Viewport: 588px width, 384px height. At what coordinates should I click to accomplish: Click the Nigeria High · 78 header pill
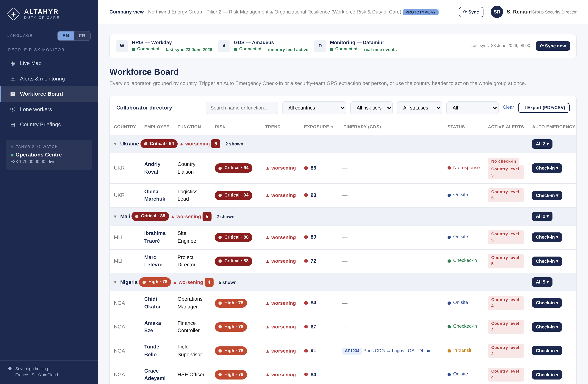(155, 282)
